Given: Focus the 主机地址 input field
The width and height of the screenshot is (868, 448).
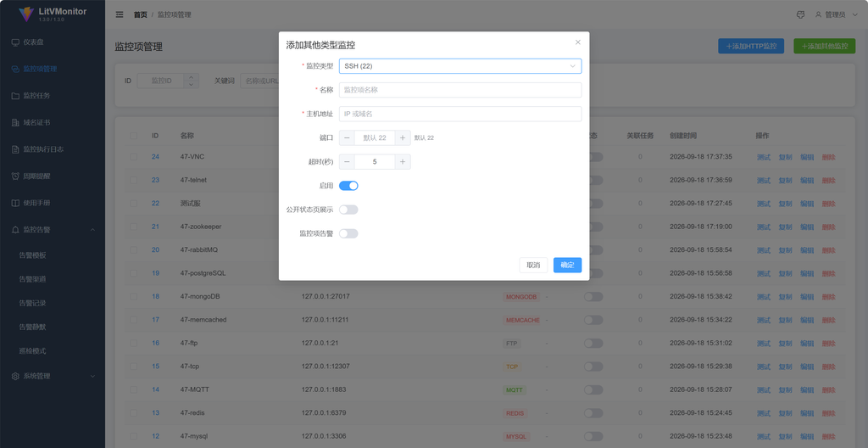Looking at the screenshot, I should click(x=460, y=114).
